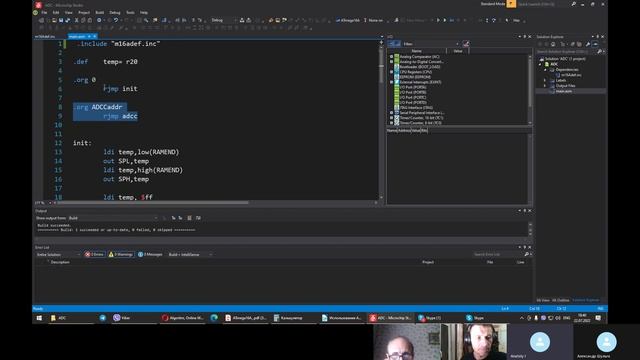Open 'Show output from' Build dropdown
This screenshot has width=640, height=360.
pyautogui.click(x=113, y=218)
